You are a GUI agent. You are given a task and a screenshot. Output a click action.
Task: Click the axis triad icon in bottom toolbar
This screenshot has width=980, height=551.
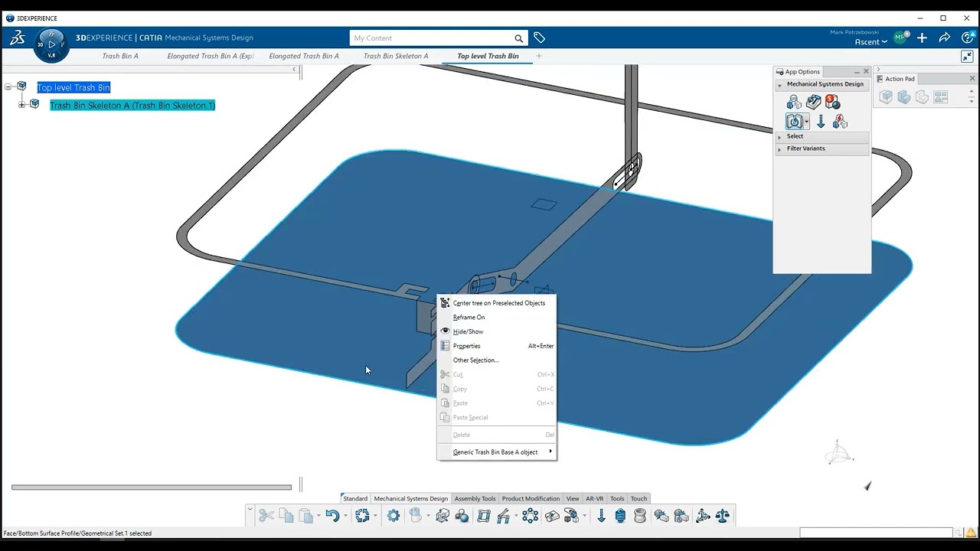(703, 516)
